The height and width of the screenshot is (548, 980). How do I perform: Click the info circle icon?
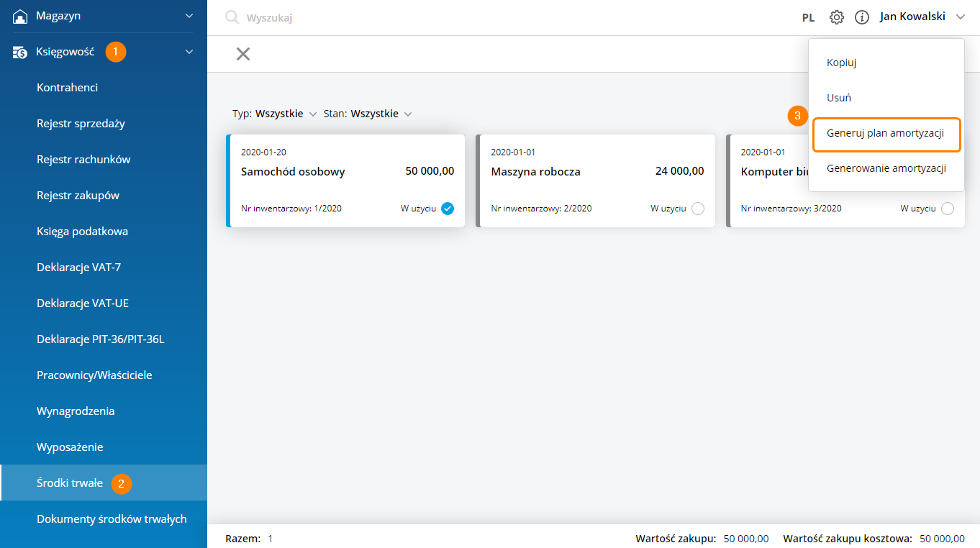861,17
